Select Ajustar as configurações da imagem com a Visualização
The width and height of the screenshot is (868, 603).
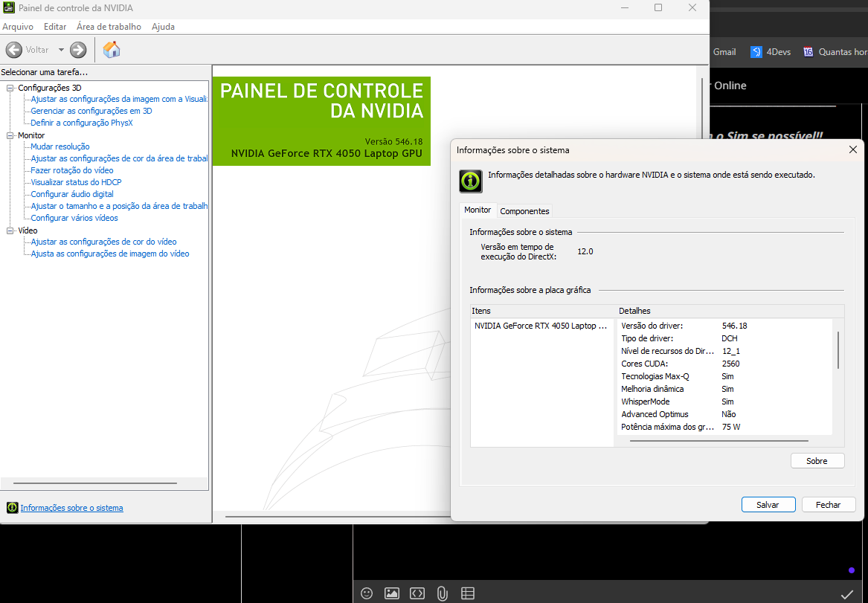[119, 99]
